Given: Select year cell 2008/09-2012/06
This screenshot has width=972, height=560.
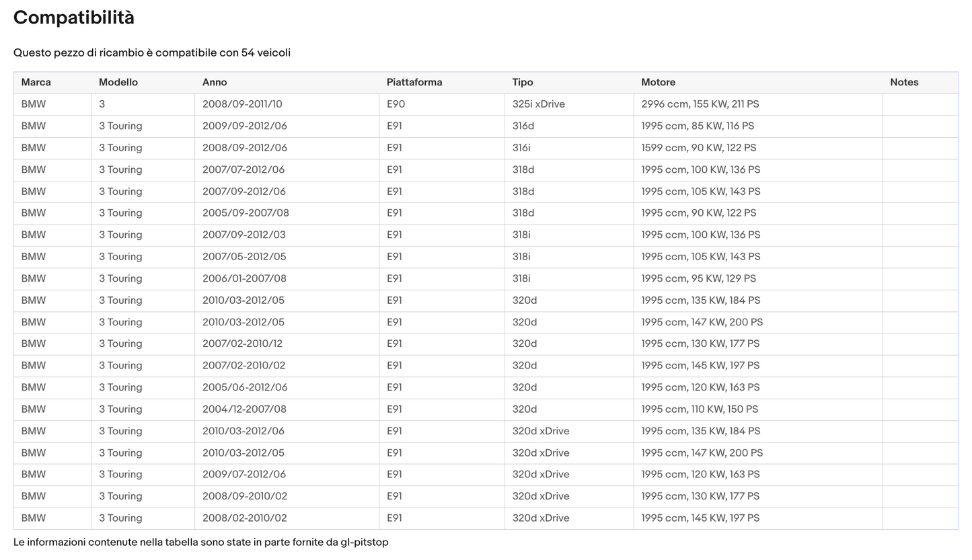Looking at the screenshot, I should pos(287,148).
